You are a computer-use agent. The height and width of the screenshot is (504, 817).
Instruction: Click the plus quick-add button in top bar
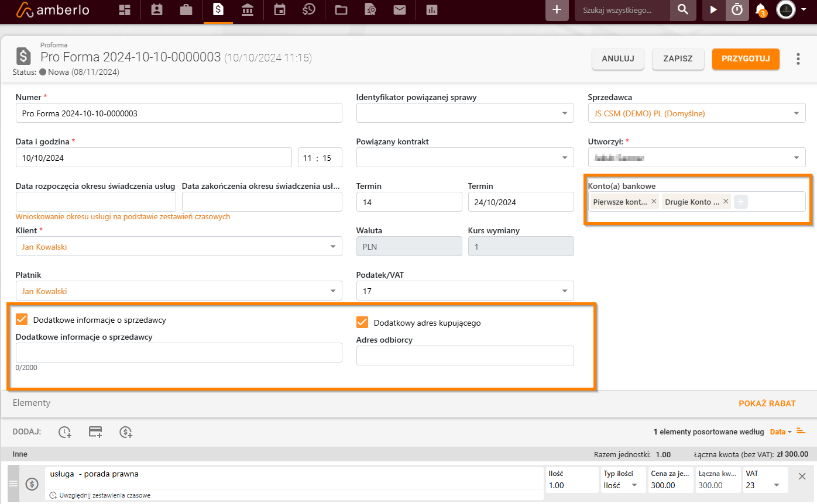(557, 10)
